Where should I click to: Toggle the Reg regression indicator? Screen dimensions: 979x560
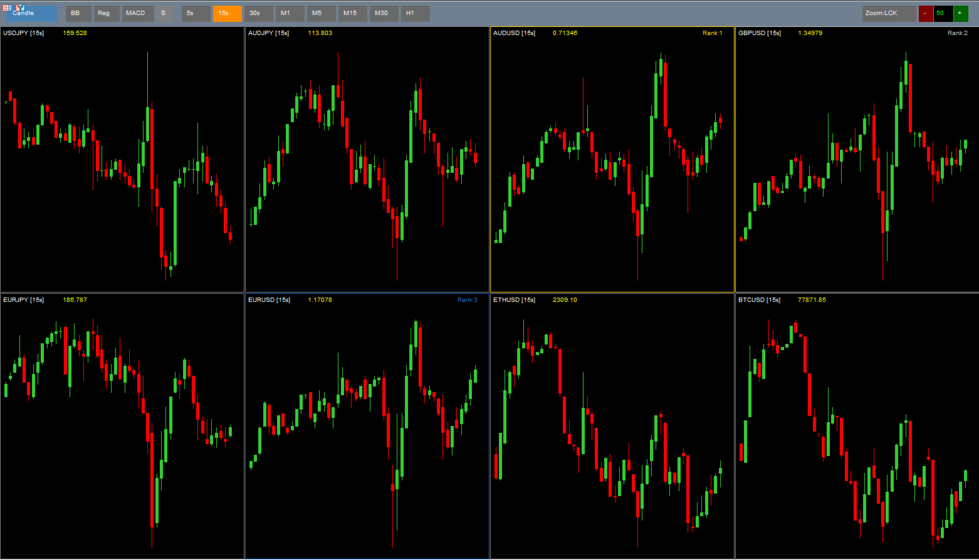click(107, 14)
